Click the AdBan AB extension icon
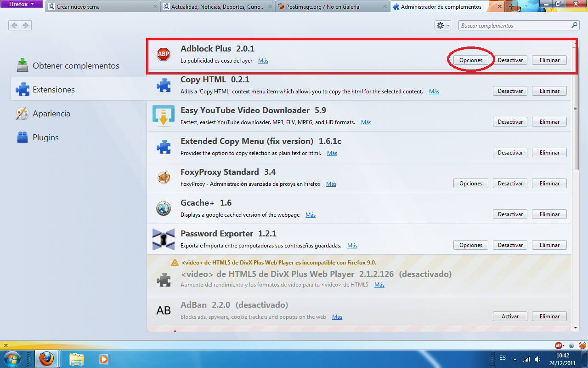The height and width of the screenshot is (368, 588). click(x=164, y=310)
